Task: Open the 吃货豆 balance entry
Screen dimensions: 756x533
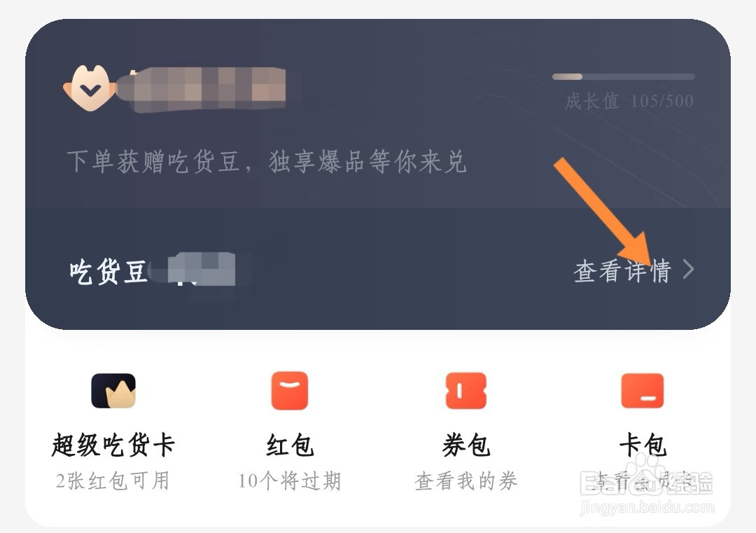Action: click(x=108, y=272)
